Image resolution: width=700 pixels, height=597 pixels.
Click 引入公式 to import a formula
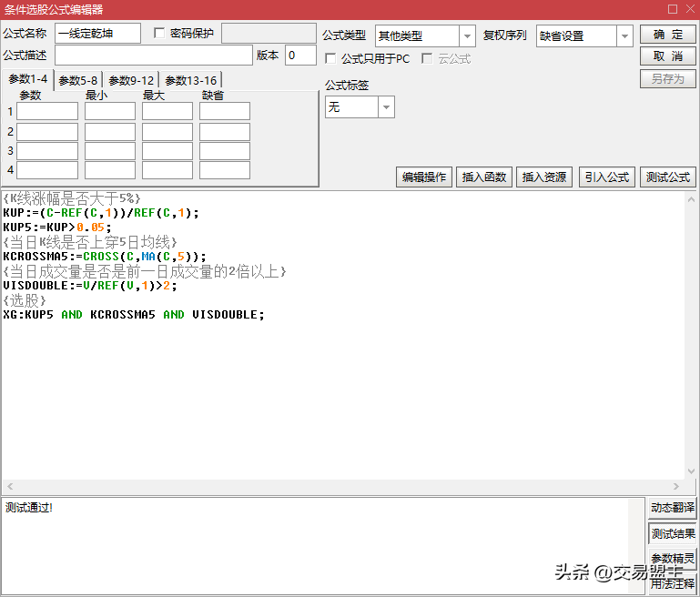pyautogui.click(x=606, y=177)
